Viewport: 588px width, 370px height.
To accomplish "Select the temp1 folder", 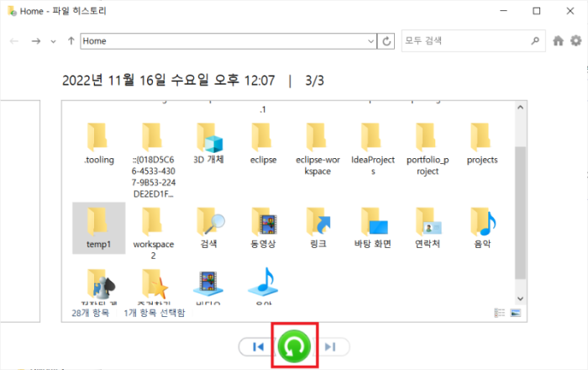I will (x=98, y=228).
